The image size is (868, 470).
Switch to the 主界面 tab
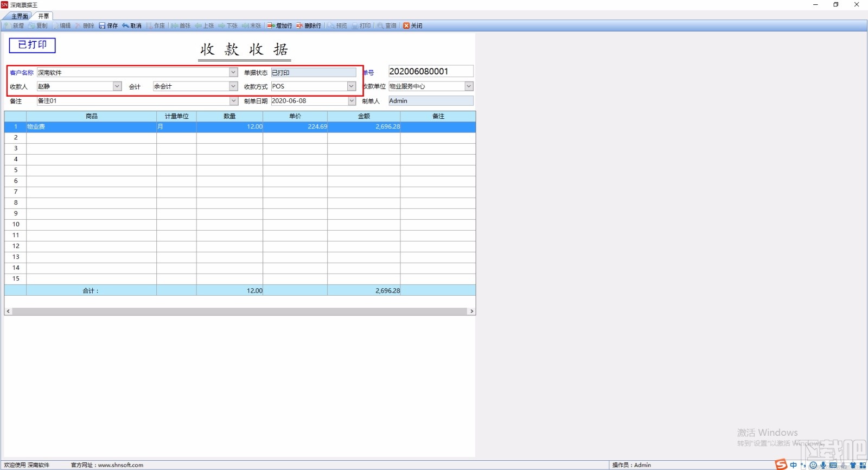[20, 16]
